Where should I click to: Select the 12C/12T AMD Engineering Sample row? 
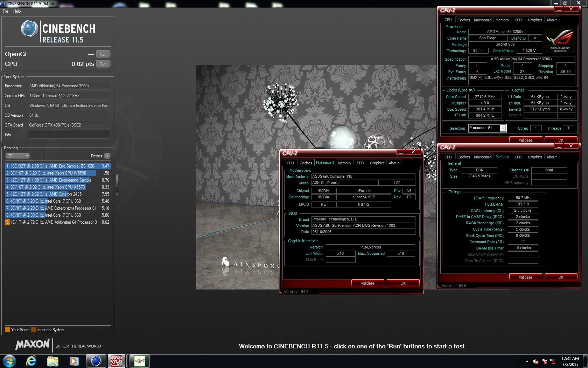pos(58,180)
